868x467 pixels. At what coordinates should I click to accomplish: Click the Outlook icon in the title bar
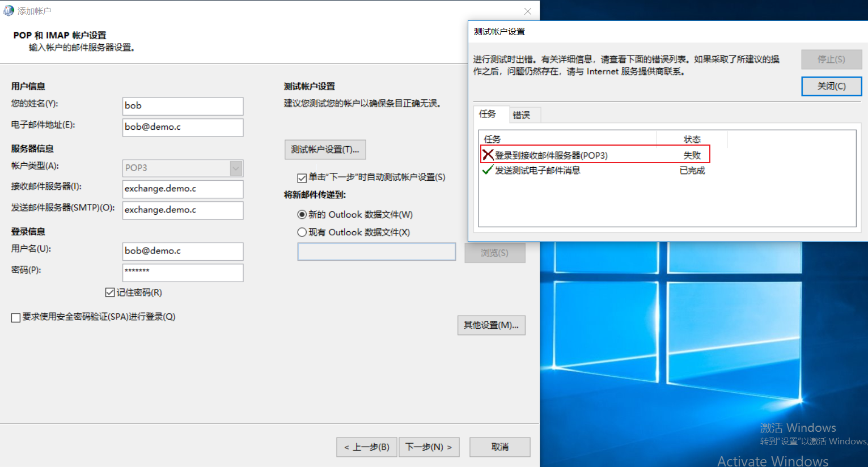pyautogui.click(x=9, y=11)
